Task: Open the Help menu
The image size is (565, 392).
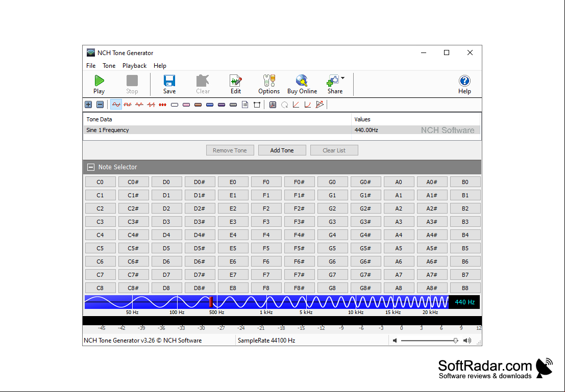Action: (x=160, y=66)
